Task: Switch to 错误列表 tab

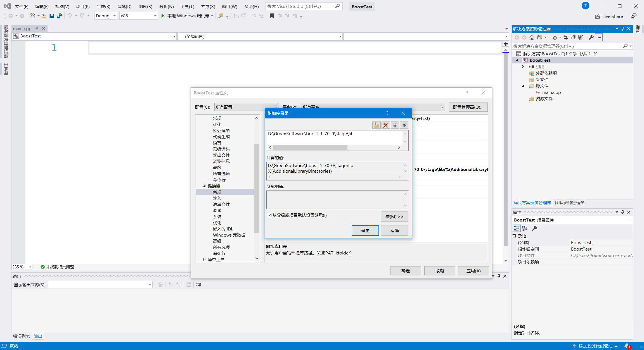Action: pos(22,336)
